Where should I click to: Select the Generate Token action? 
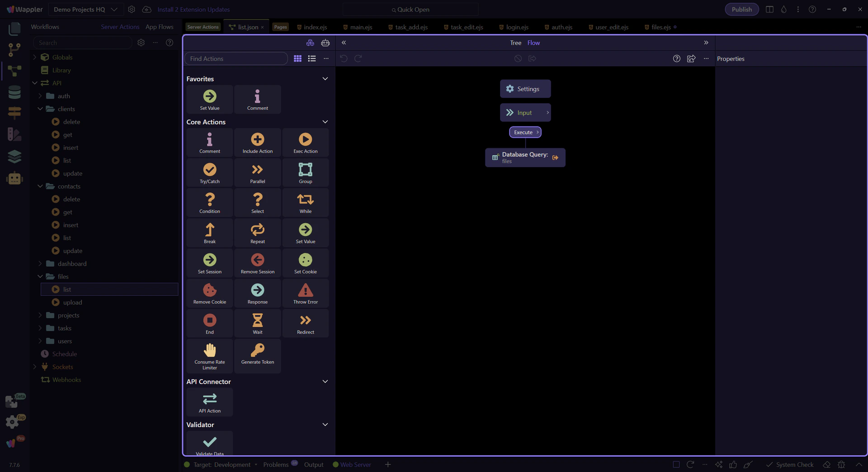click(257, 353)
